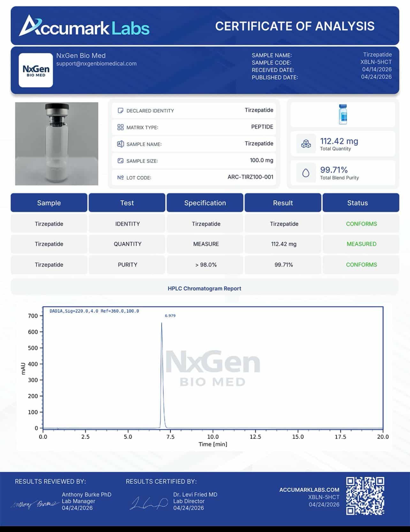Image resolution: width=410 pixels, height=532 pixels.
Task: Click the DAD1A signal label on the chart
Action: 94,311
